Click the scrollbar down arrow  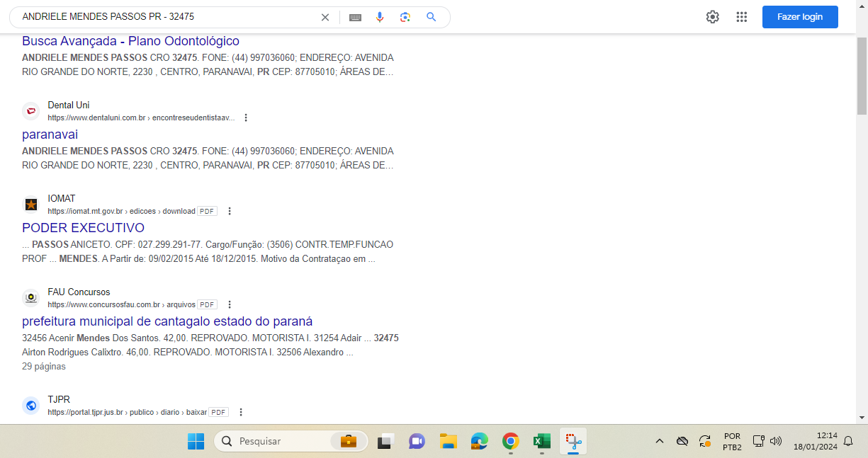(862, 418)
